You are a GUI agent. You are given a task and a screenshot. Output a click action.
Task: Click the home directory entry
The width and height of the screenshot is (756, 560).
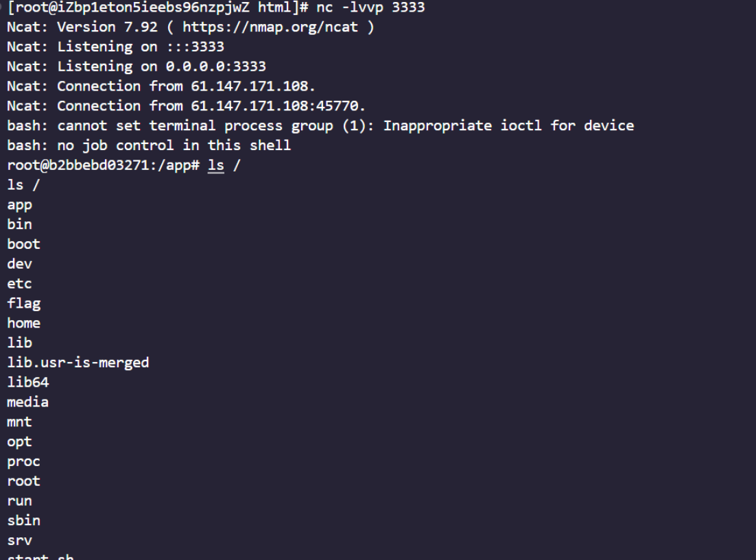coord(23,324)
